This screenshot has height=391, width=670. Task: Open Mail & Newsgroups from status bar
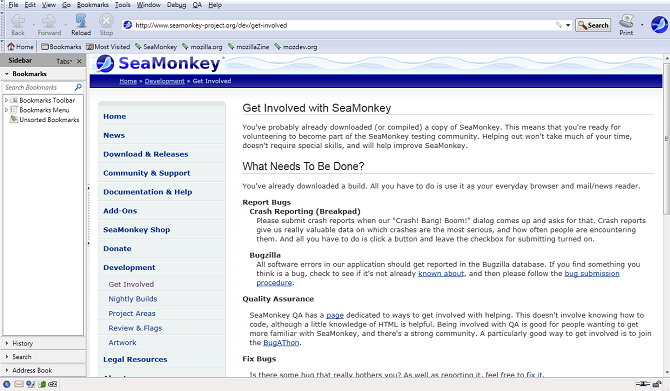coord(19,384)
